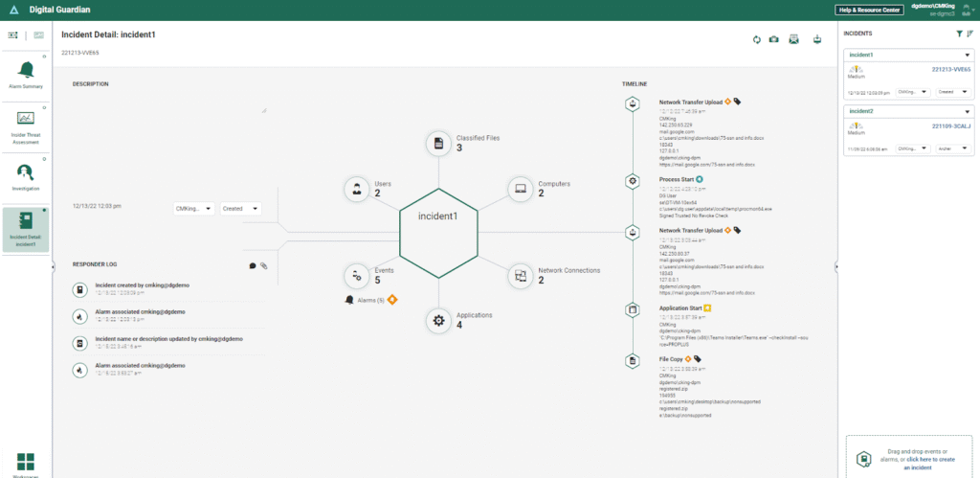980x478 pixels.
Task: Select the Network Connections node icon
Action: [520, 276]
